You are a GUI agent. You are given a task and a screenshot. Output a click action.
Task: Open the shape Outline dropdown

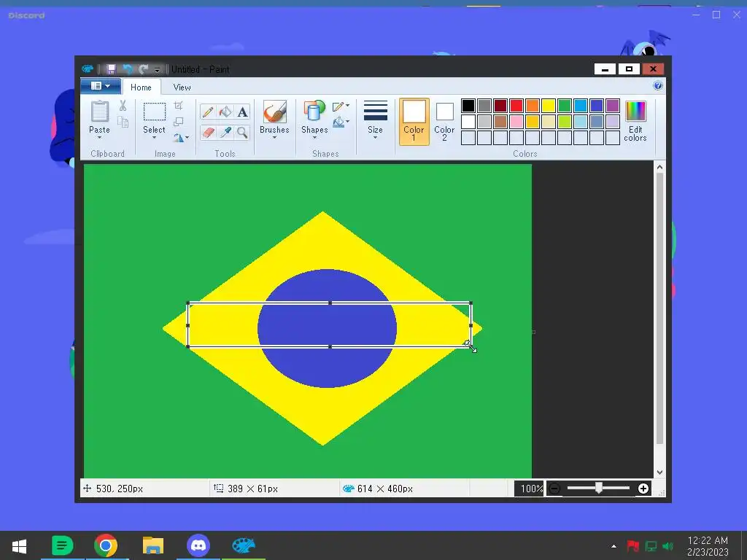pos(341,106)
